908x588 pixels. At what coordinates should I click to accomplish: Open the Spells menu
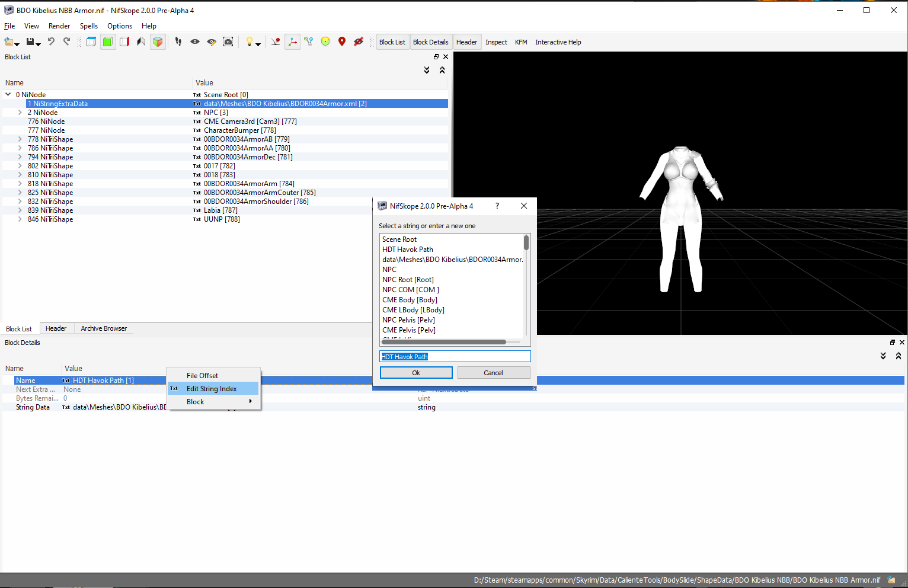[x=89, y=26]
